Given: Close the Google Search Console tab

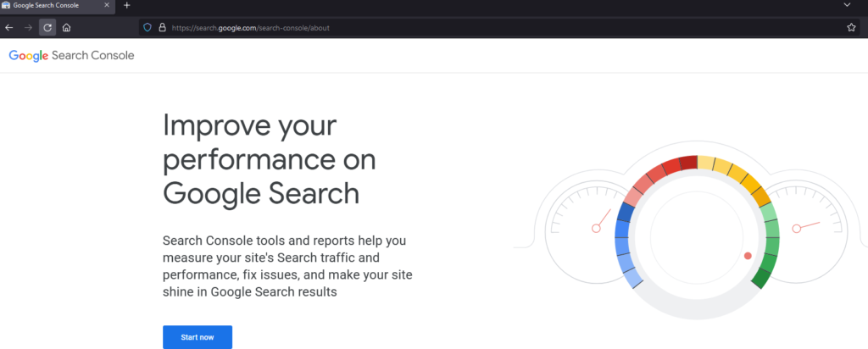Looking at the screenshot, I should point(107,5).
